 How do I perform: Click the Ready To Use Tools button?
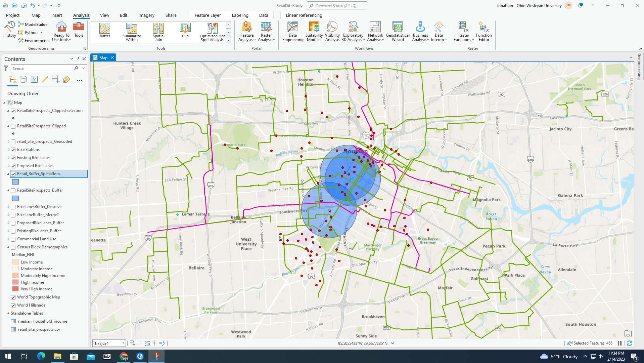(61, 31)
